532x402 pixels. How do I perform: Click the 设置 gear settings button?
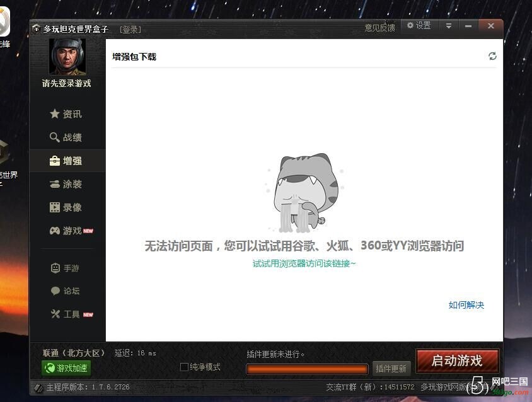click(419, 25)
